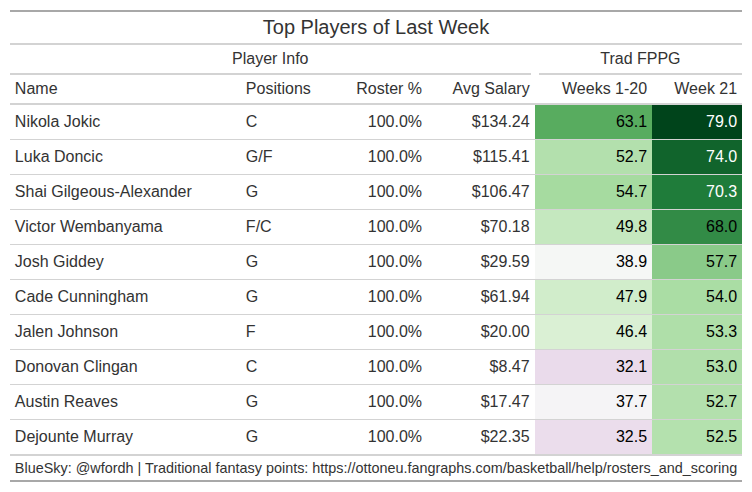Click the @wfordh BlueSky handle

pos(104,468)
